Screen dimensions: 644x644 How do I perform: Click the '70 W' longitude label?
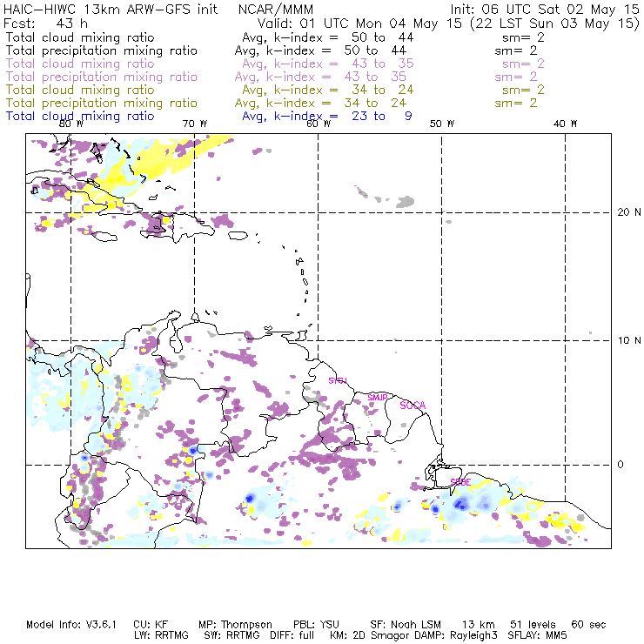pyautogui.click(x=195, y=124)
